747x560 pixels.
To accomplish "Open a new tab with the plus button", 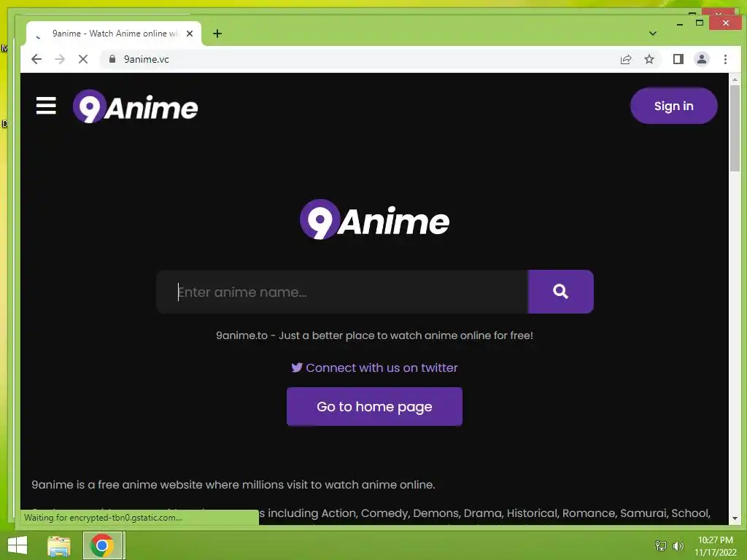I will pyautogui.click(x=217, y=34).
